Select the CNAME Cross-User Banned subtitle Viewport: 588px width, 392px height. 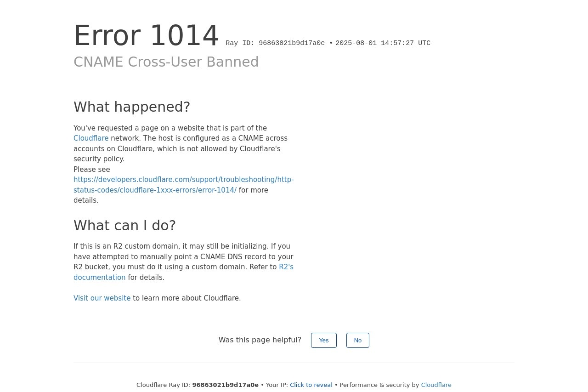tap(166, 62)
